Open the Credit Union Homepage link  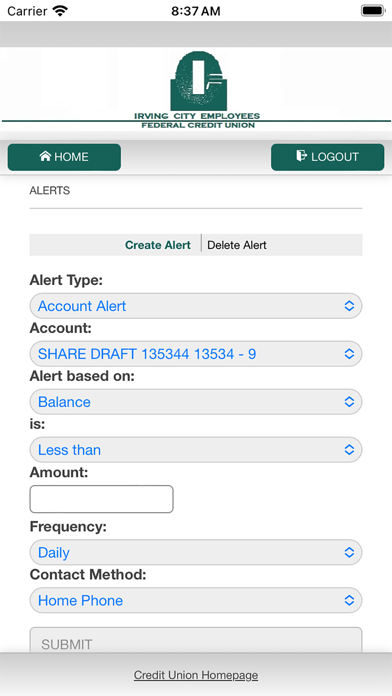tap(196, 675)
